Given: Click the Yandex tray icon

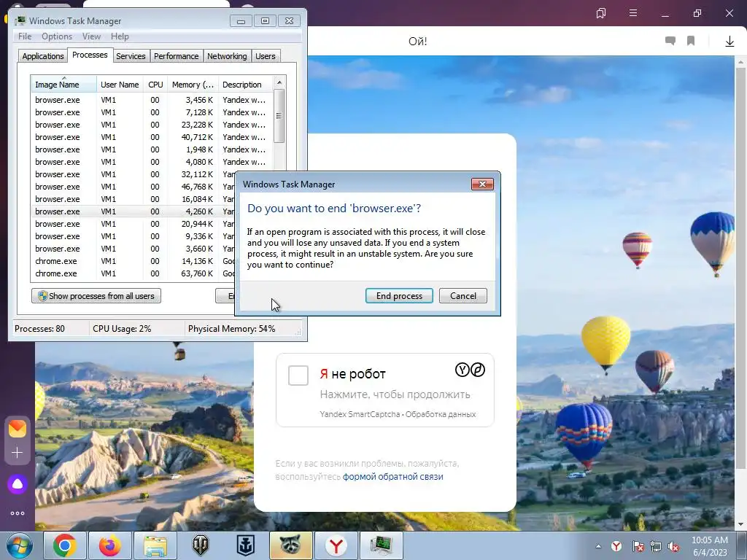Looking at the screenshot, I should (x=616, y=546).
